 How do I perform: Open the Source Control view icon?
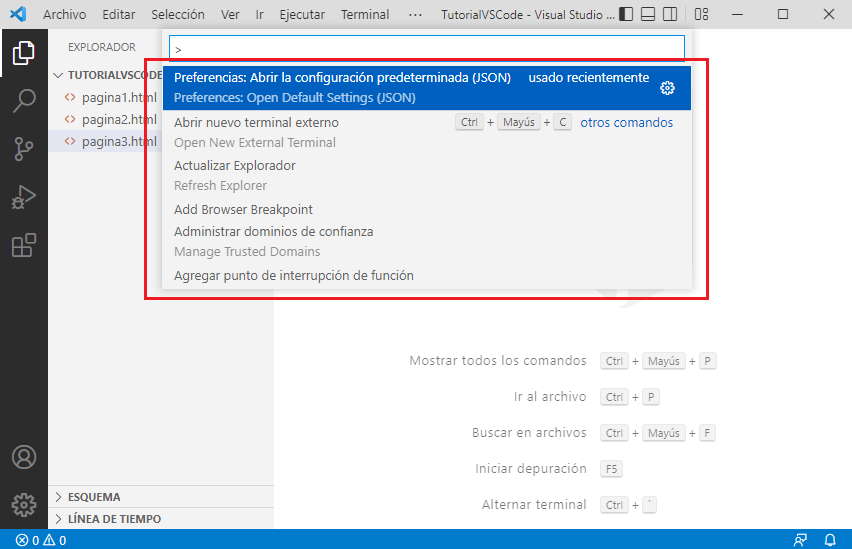24,148
